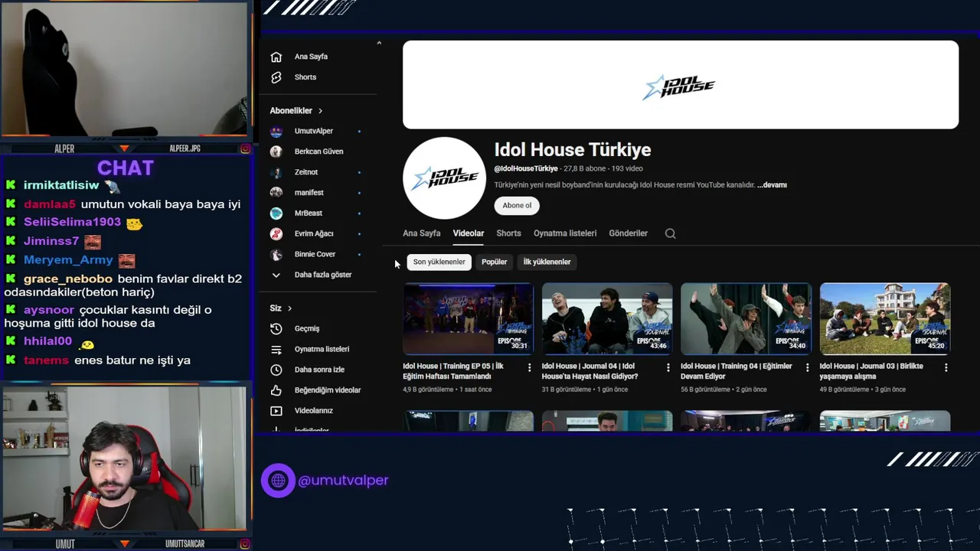Screen dimensions: 980x551
Task: Open options menu for Training 04 video
Action: pos(807,367)
